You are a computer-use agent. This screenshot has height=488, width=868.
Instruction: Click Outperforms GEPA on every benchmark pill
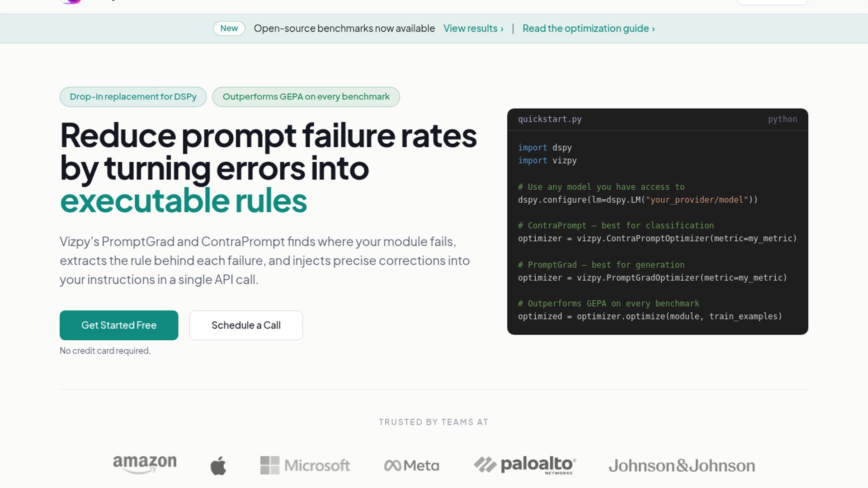click(306, 97)
